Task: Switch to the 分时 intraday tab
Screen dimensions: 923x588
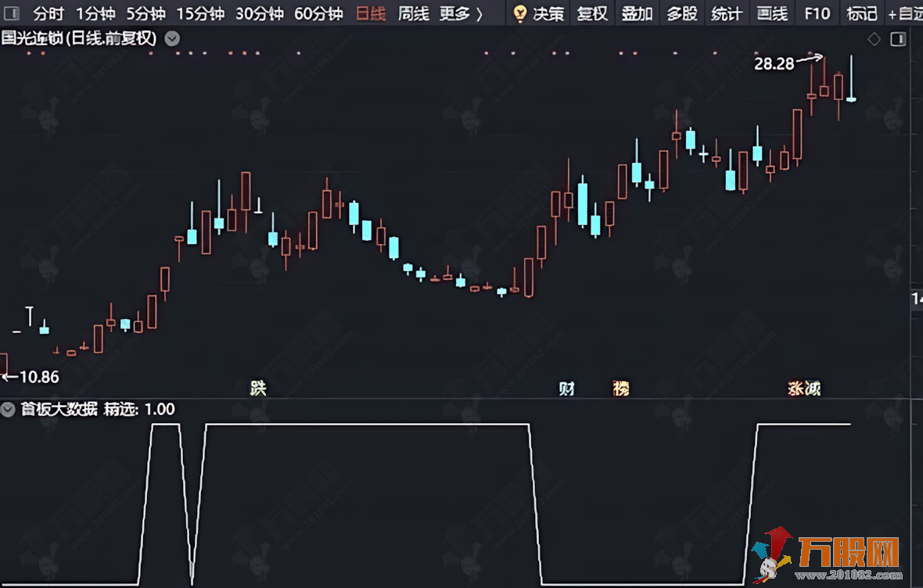Action: point(48,13)
